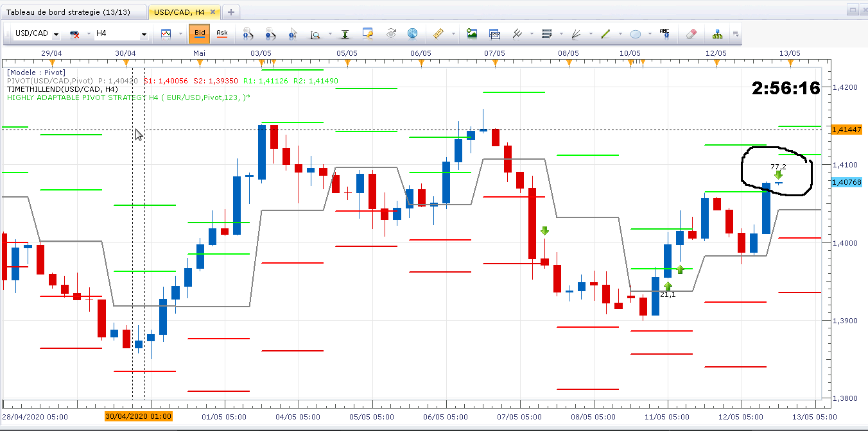Click the zoom out magnifier icon
Image resolution: width=868 pixels, height=431 pixels.
(270, 34)
